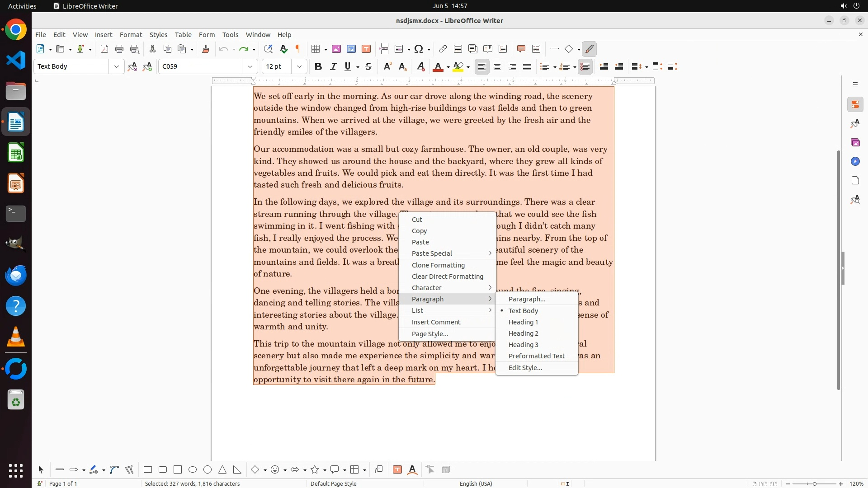The image size is (868, 488).
Task: Click Strikethrough formatting icon
Action: (368, 66)
